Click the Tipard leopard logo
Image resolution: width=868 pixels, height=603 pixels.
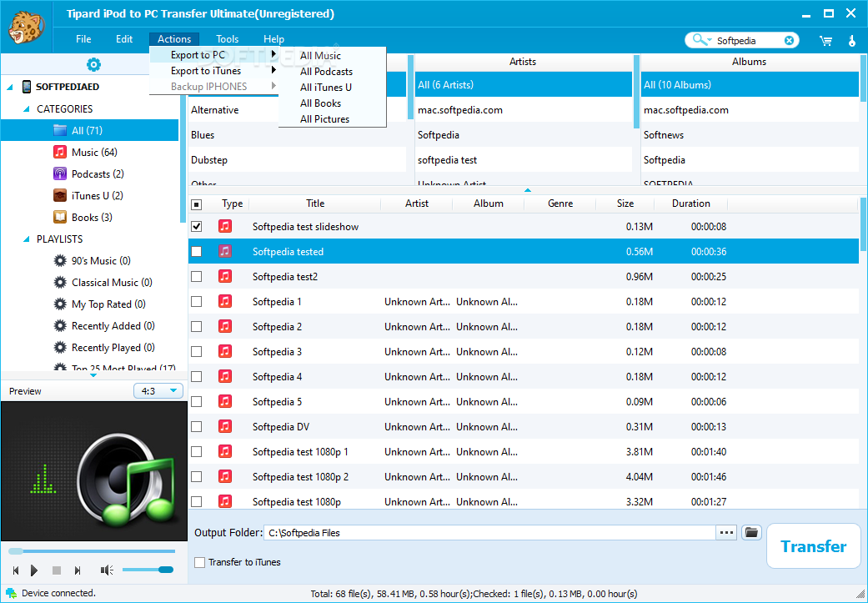(26, 28)
